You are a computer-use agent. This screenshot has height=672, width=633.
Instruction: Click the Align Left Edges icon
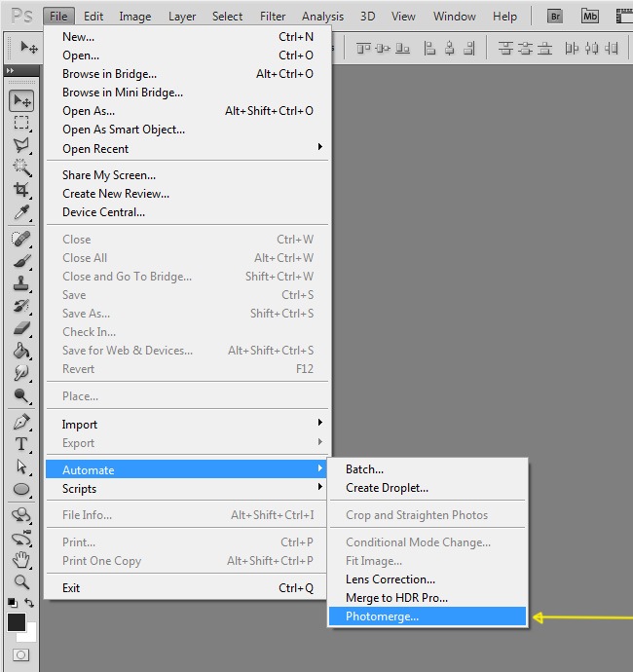point(429,49)
